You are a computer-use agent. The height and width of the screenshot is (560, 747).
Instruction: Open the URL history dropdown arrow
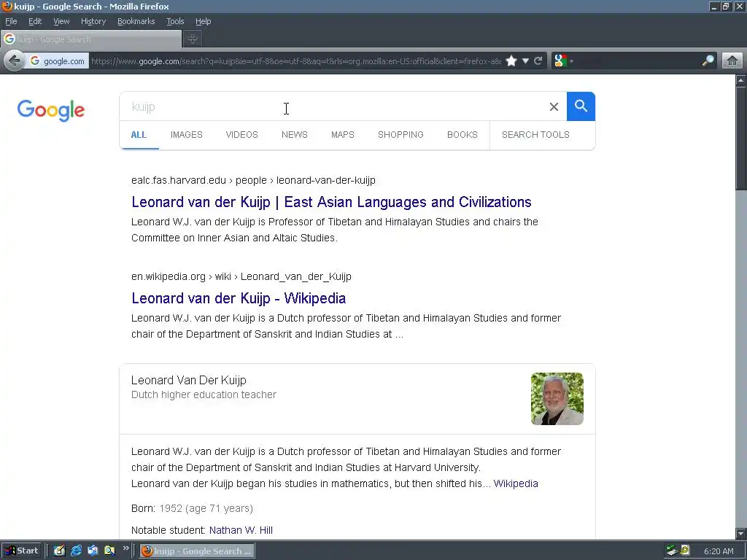coord(525,61)
